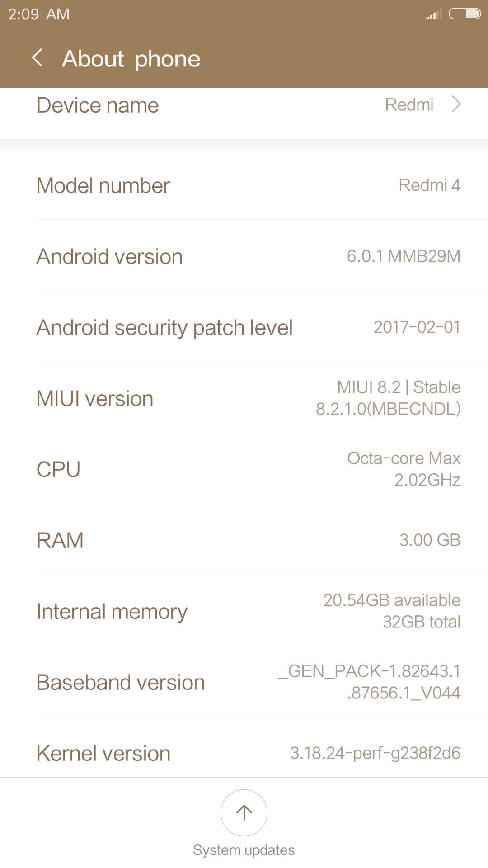
Task: Tap the System updates arrow icon
Action: (244, 812)
